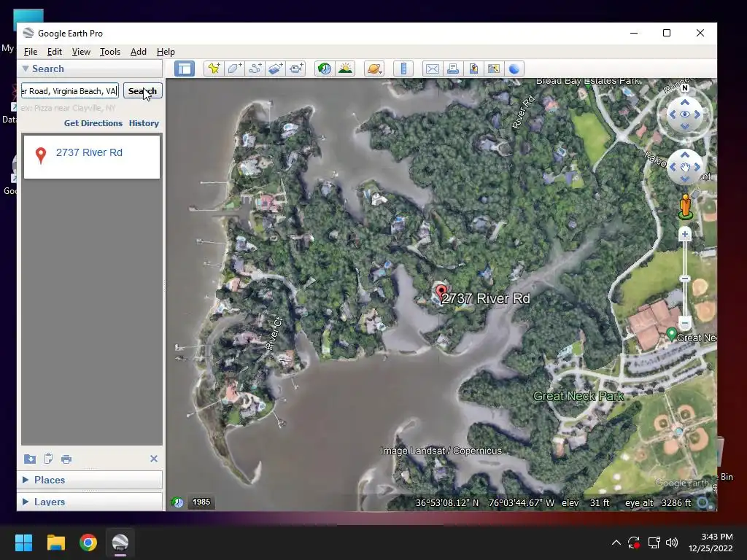Open the Add menu
This screenshot has width=747, height=560.
[x=139, y=52]
